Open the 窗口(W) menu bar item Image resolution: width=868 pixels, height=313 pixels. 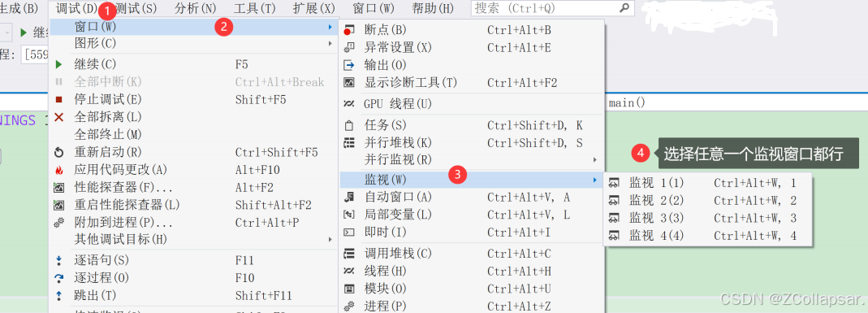pos(374,8)
